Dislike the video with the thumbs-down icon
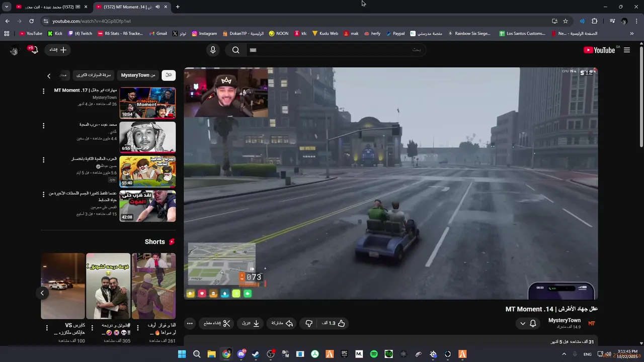644x362 pixels. (x=309, y=323)
